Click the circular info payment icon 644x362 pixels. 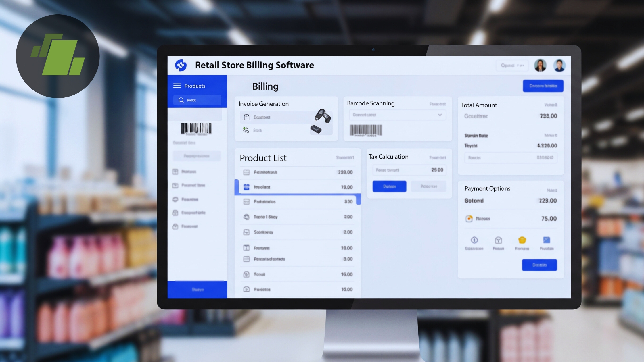[x=474, y=240]
